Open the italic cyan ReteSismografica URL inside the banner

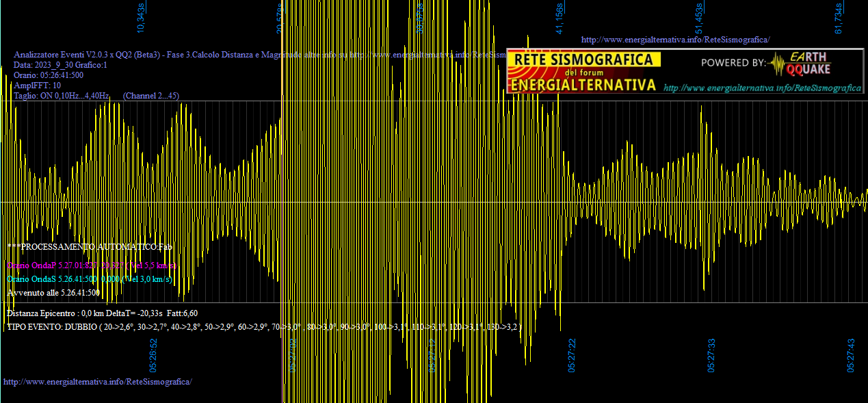[762, 88]
